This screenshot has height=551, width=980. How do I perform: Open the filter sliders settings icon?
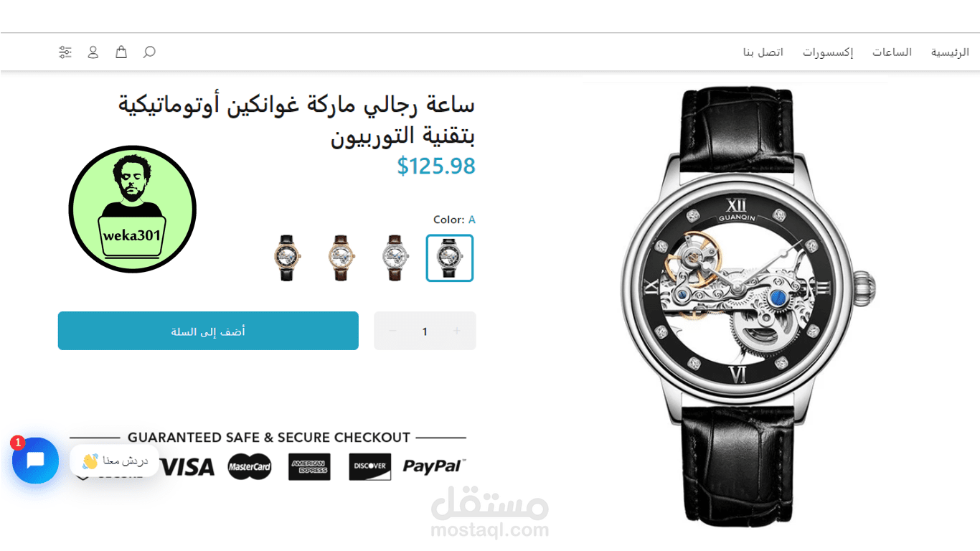tap(65, 52)
